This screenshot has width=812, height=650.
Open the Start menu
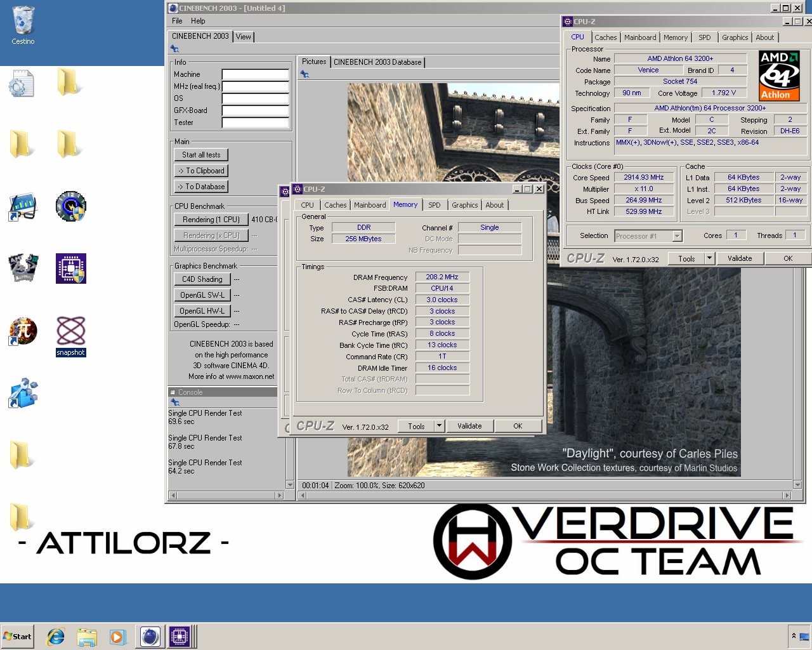pos(18,637)
